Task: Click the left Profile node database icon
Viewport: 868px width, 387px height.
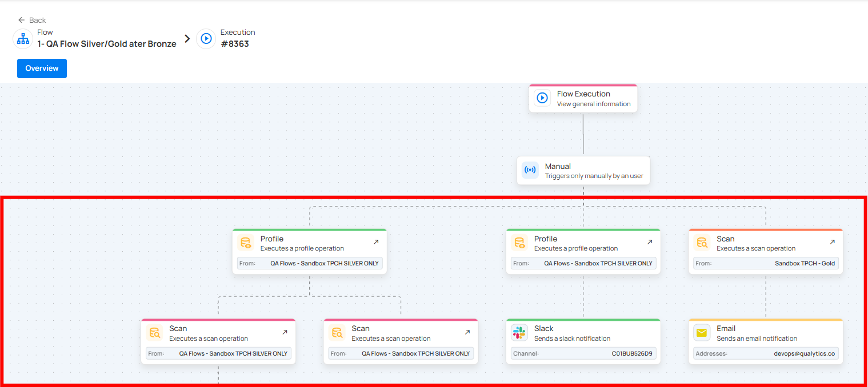Action: point(246,243)
